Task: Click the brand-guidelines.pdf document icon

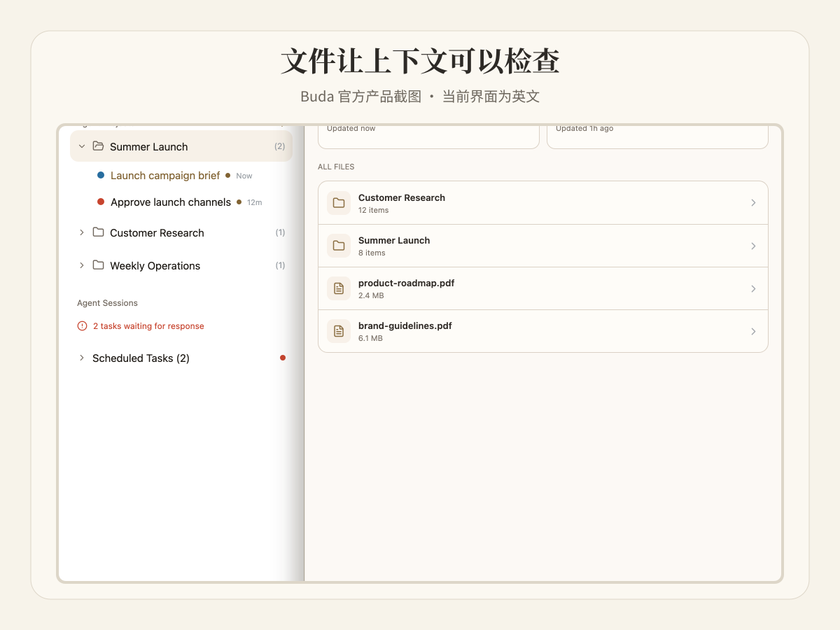Action: point(339,331)
